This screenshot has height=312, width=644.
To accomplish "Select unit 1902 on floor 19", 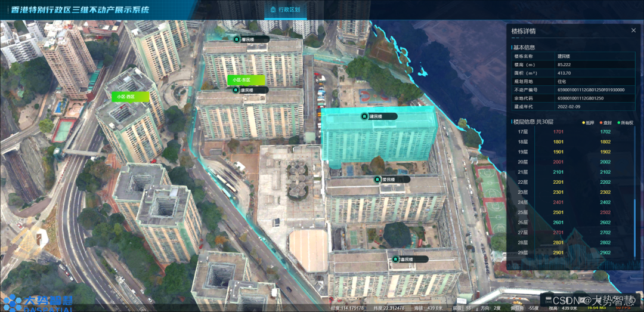I will click(x=605, y=152).
